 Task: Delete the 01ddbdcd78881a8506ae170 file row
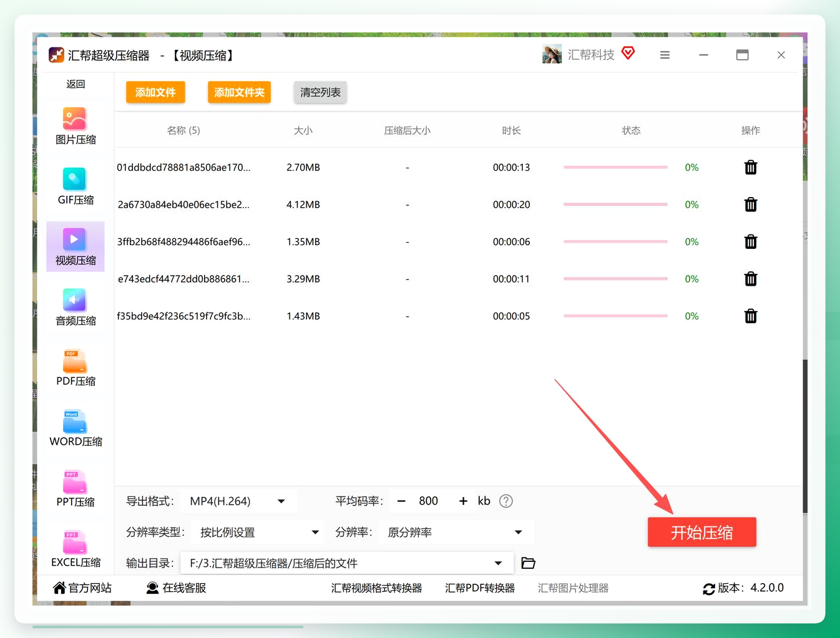[751, 167]
